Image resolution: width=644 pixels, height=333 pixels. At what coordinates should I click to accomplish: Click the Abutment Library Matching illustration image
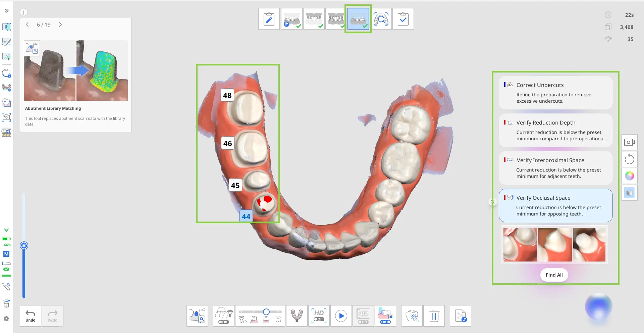76,70
